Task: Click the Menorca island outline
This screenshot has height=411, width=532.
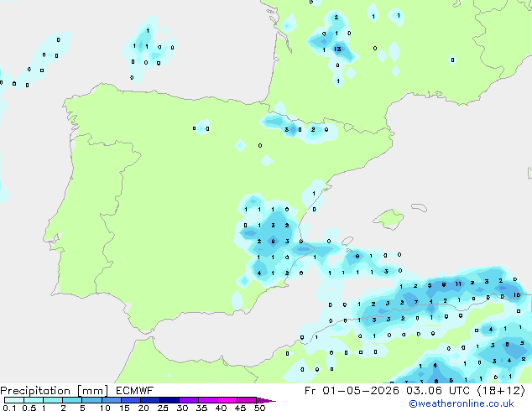Action: pos(419,207)
